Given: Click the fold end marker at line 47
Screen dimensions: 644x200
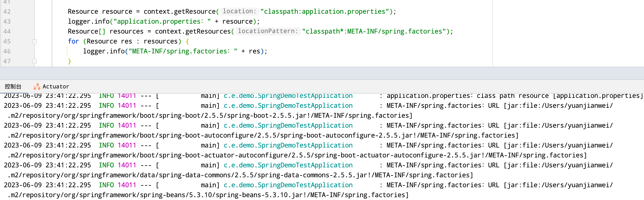Looking at the screenshot, I should (35, 61).
